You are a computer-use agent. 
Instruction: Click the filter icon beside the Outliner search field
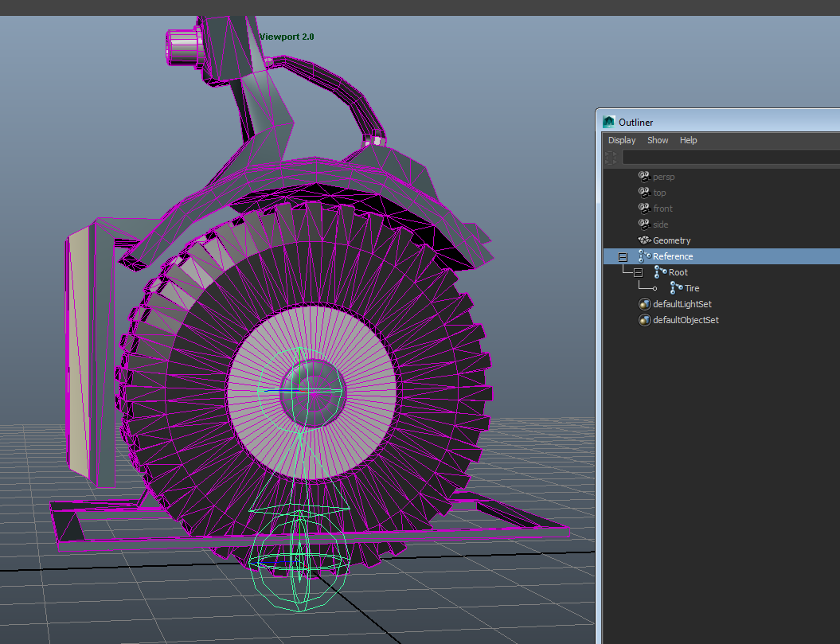[x=611, y=158]
